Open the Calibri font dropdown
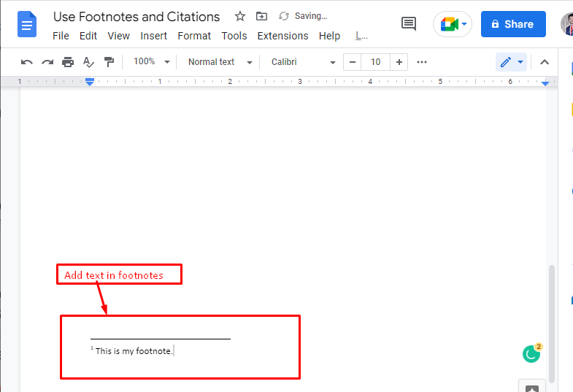The image size is (573, 392). 303,62
